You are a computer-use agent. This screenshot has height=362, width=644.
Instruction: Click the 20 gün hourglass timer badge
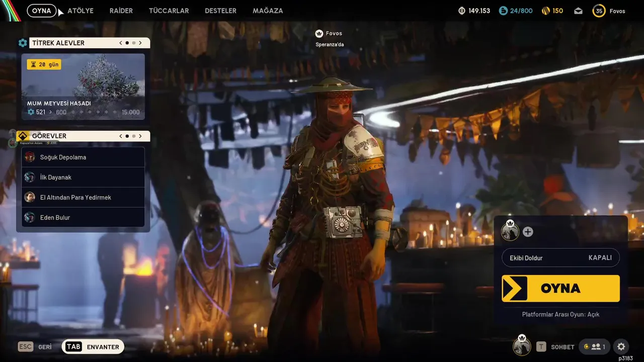[x=44, y=64]
